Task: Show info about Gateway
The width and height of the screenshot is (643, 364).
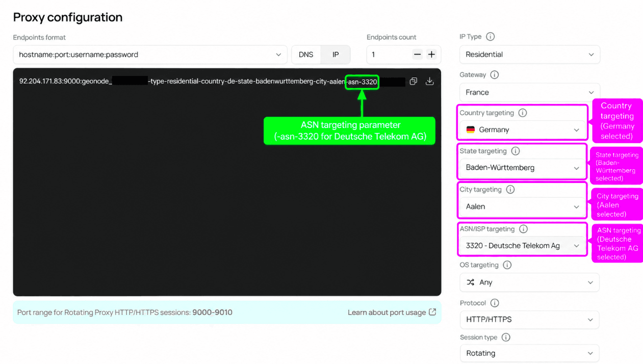Action: [495, 75]
